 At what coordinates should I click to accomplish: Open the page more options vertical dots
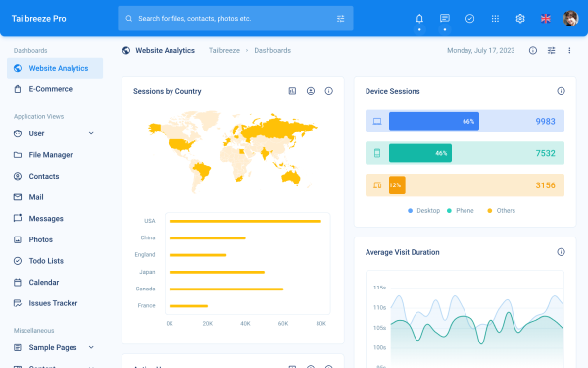point(569,50)
